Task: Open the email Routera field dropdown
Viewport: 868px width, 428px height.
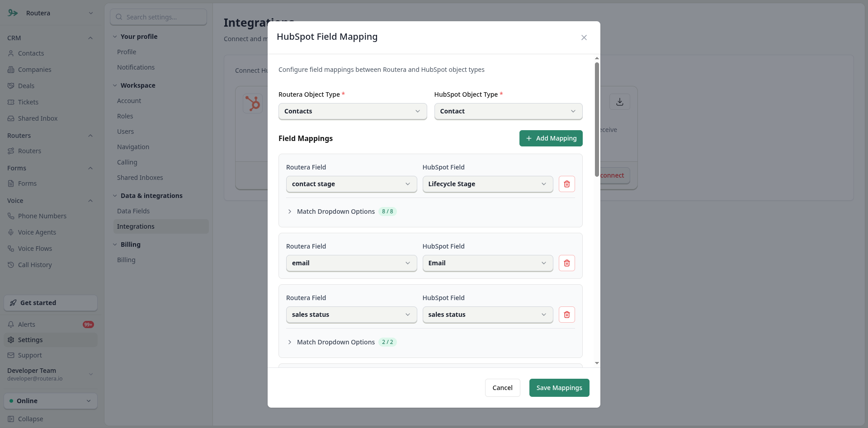Action: point(351,263)
